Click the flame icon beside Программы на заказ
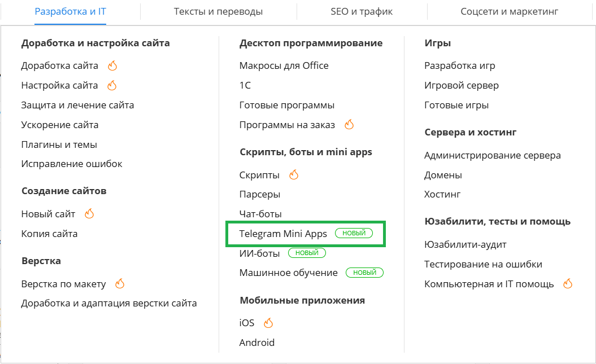 point(349,125)
